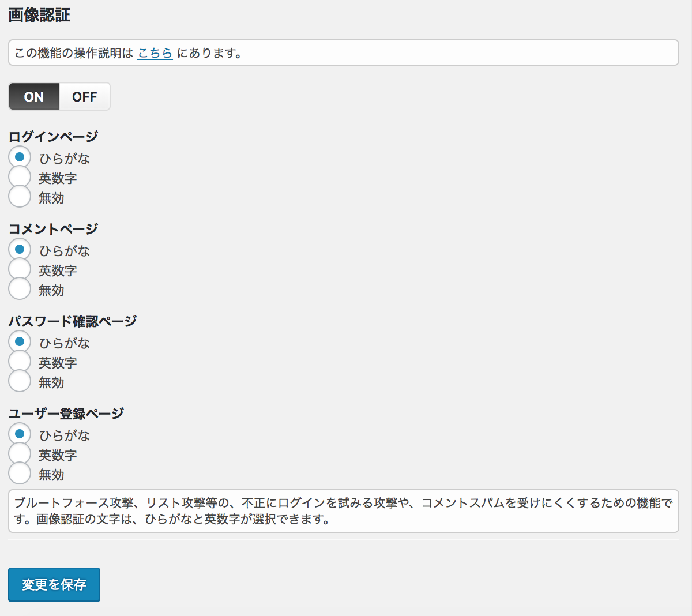
Task: Select 英数字 for コメントページ
Action: (x=20, y=269)
